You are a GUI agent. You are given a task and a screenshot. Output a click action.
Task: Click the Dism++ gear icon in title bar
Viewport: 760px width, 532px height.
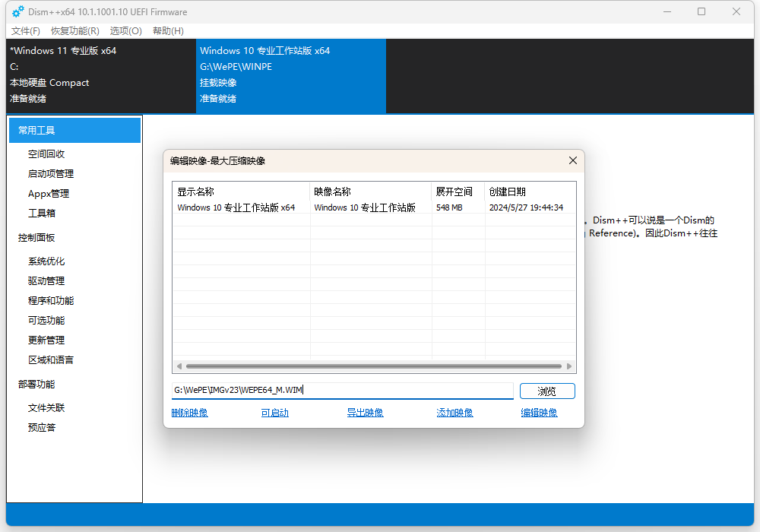18,11
